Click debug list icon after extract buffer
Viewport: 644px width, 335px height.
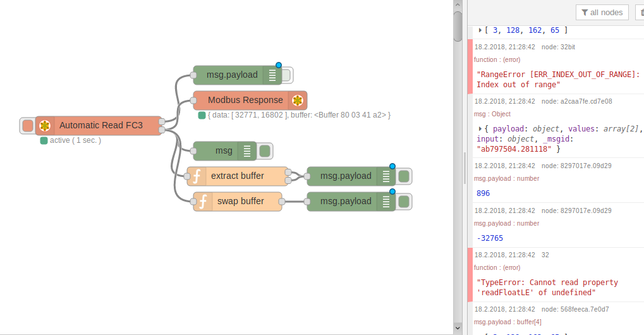(x=386, y=176)
